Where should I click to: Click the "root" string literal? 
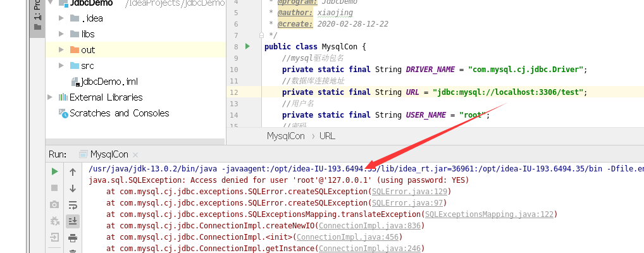473,115
